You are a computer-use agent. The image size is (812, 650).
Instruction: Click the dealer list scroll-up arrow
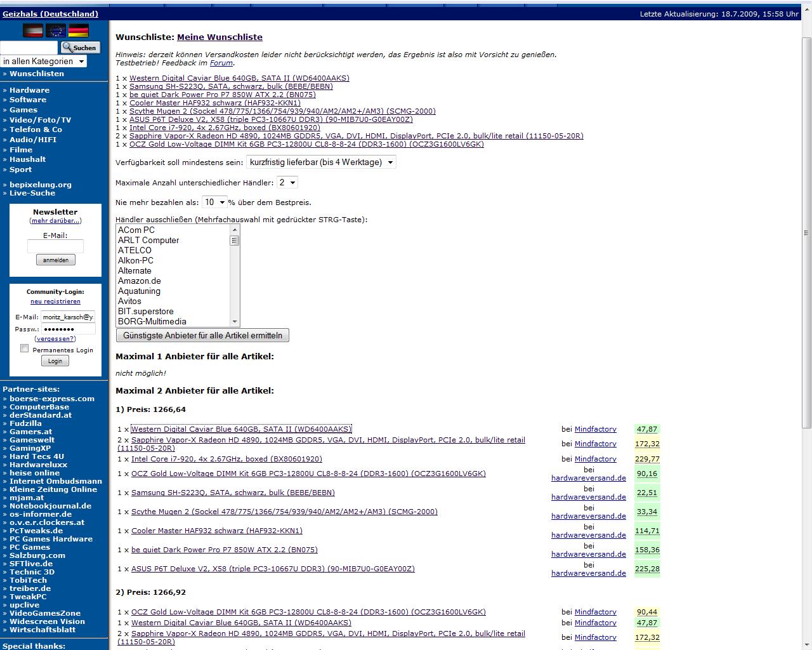click(235, 229)
